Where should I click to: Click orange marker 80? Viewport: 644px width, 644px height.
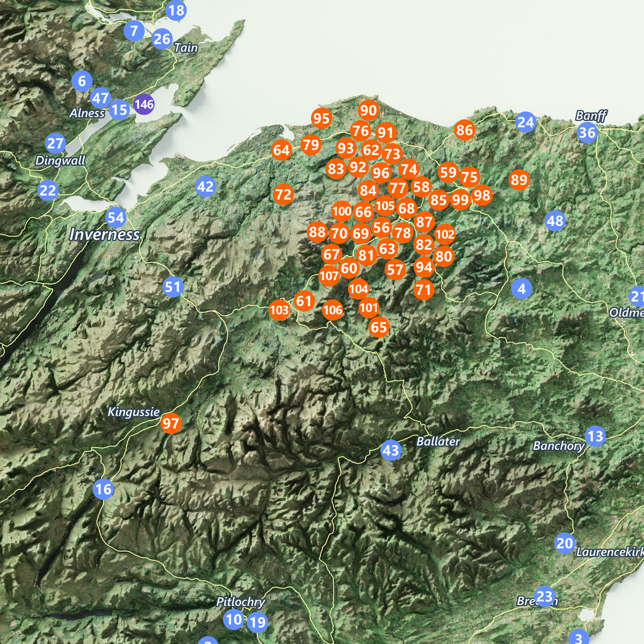tap(443, 257)
